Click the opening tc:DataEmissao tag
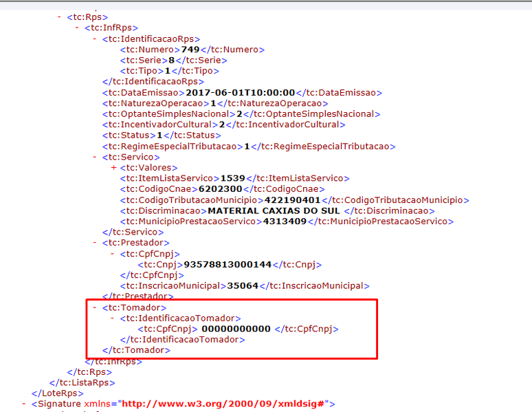This screenshot has width=532, height=412. click(x=144, y=92)
